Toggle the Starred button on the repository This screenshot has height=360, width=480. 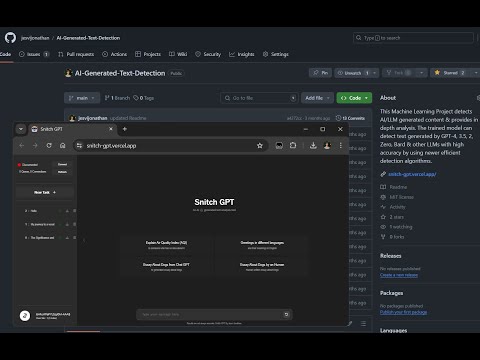(x=450, y=73)
